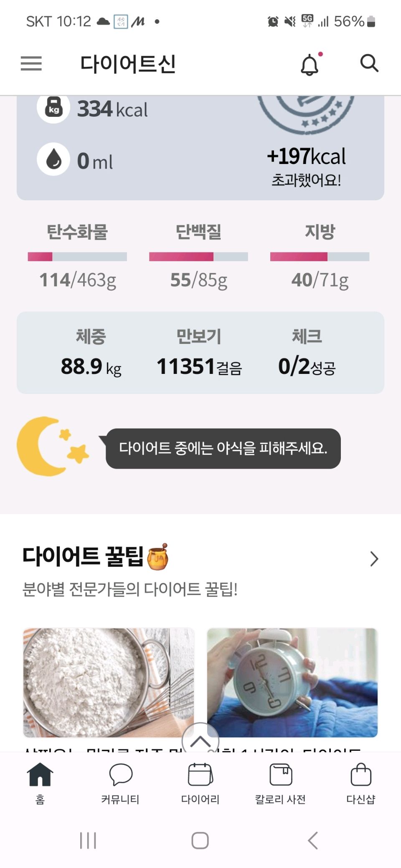
Task: Tap the honey pot emoji icon
Action: 158,557
